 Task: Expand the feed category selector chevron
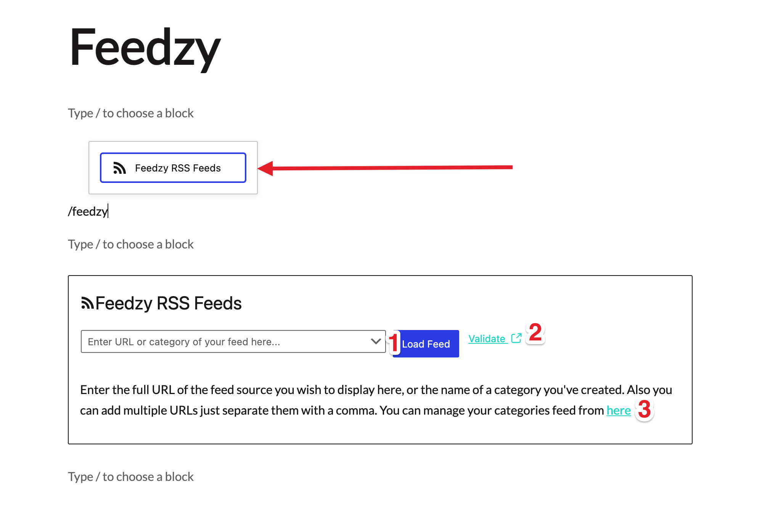[375, 341]
